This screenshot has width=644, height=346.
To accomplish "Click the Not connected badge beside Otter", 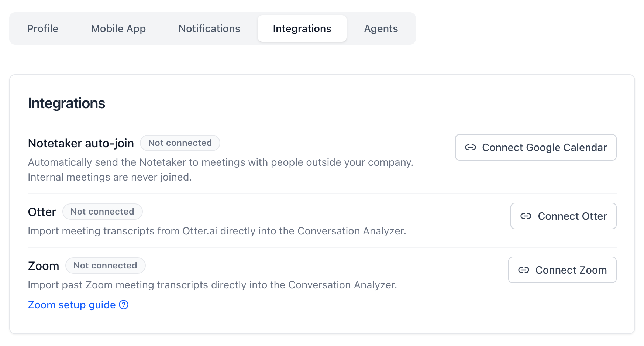I will (x=102, y=212).
